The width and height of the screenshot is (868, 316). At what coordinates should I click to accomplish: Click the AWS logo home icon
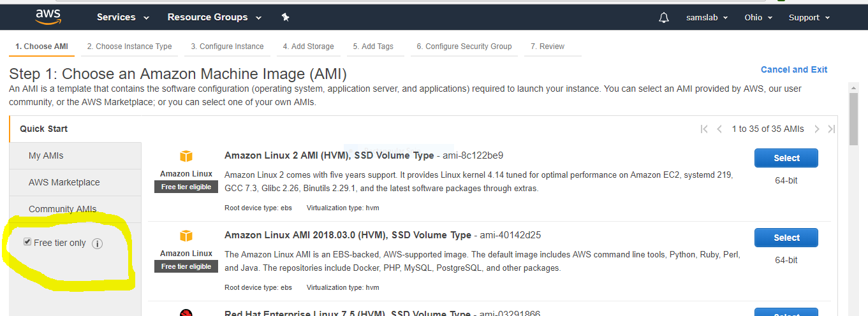click(x=48, y=17)
